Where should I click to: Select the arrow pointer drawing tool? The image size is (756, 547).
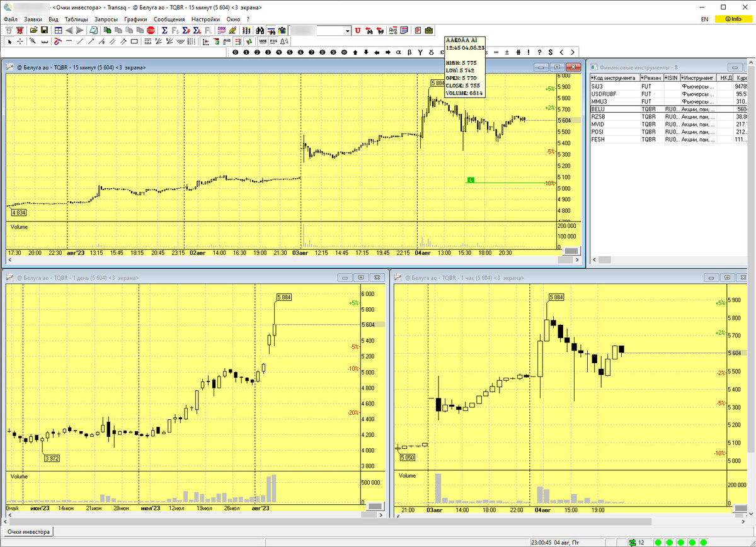[9, 41]
